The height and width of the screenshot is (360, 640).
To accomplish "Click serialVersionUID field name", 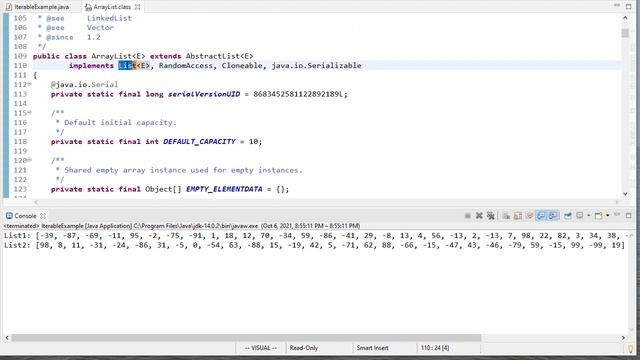I will (204, 94).
